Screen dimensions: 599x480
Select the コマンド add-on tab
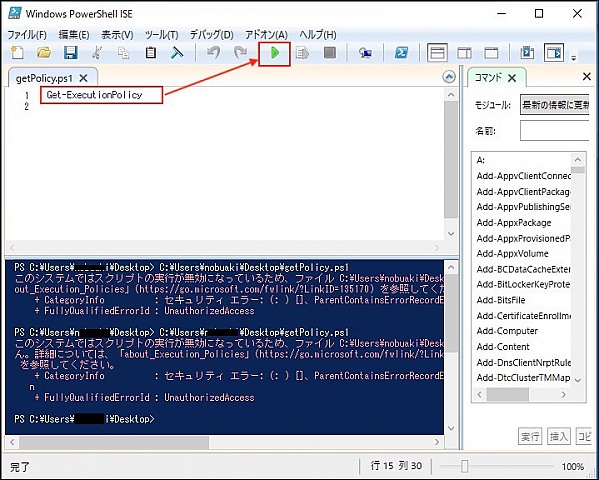coord(488,78)
